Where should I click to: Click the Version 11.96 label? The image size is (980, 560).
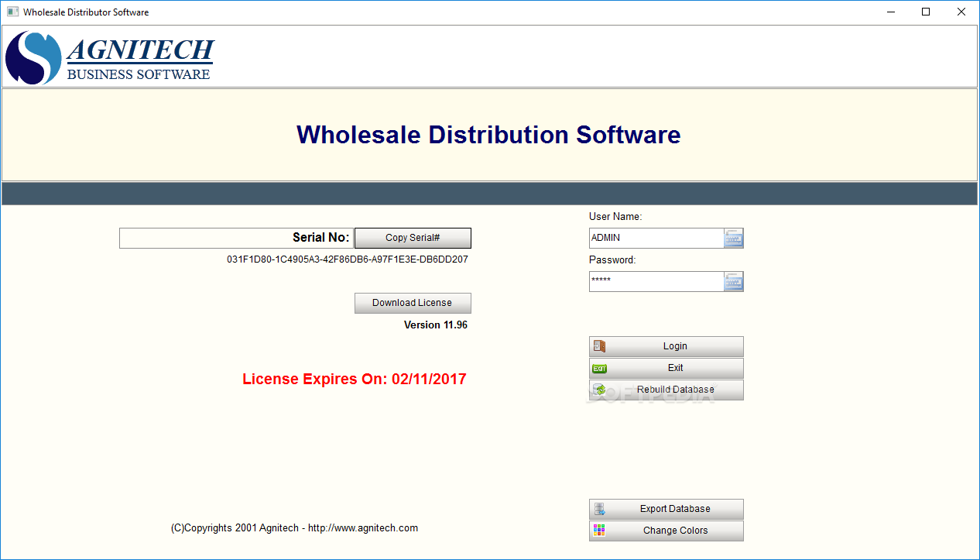coord(436,325)
